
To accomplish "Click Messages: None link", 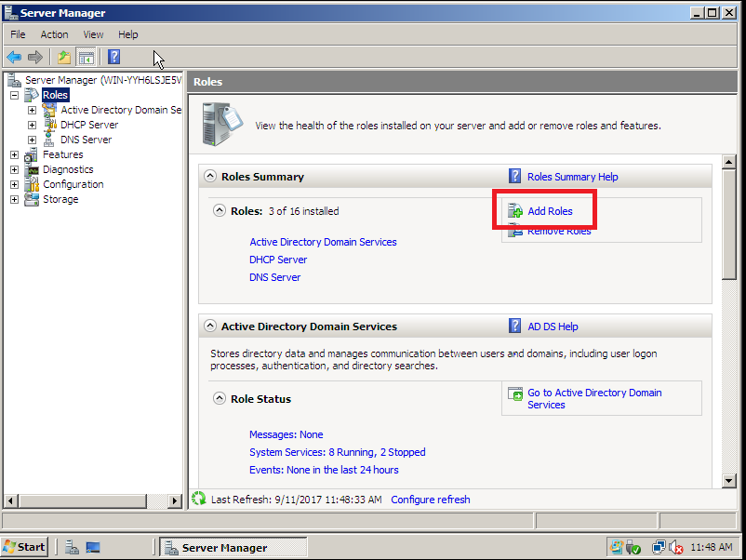I will tap(286, 434).
